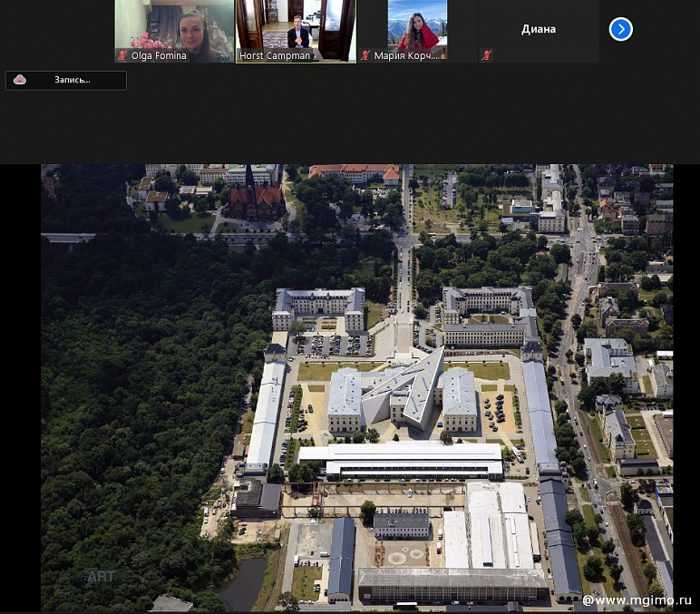Click the Horst Campman name label
Screen dimensions: 700x614
(x=275, y=56)
